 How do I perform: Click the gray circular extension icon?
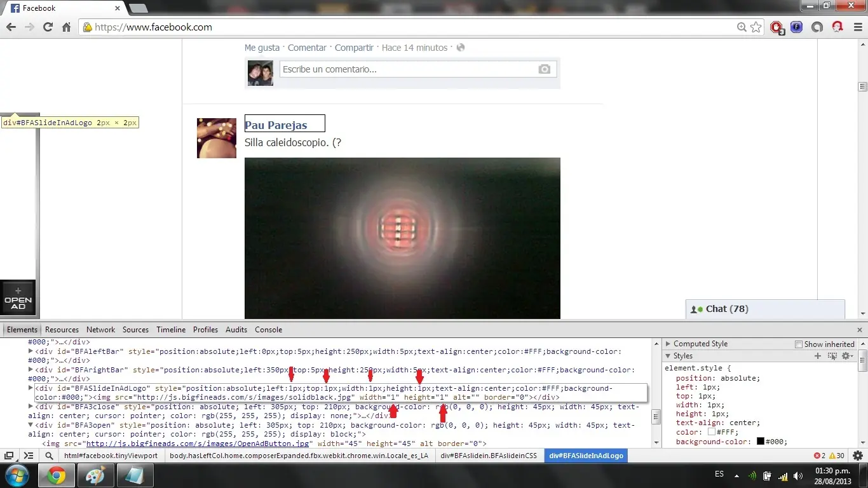click(x=817, y=27)
